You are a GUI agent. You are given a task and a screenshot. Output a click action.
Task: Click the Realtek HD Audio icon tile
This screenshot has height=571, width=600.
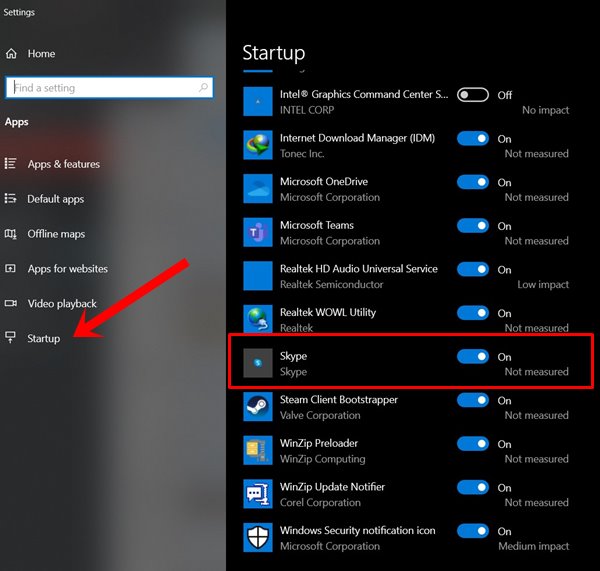(258, 276)
